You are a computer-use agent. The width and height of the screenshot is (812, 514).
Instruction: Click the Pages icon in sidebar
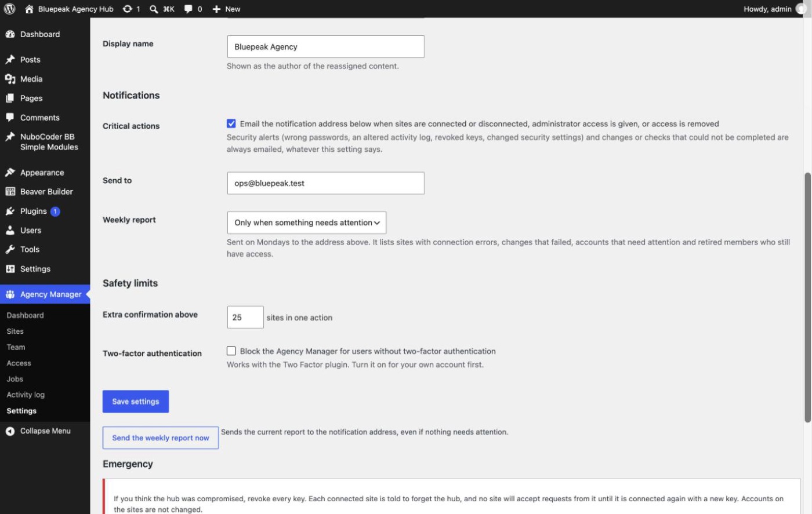[10, 98]
